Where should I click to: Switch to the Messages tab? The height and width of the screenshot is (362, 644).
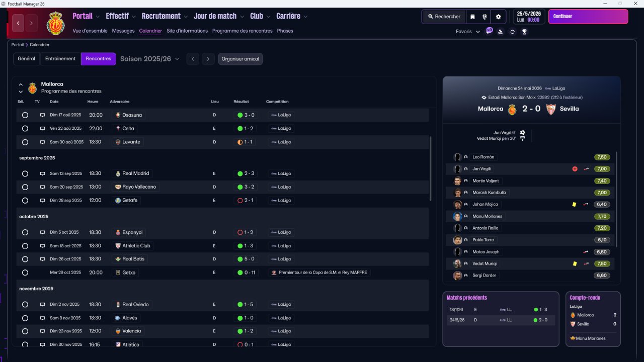coord(123,31)
